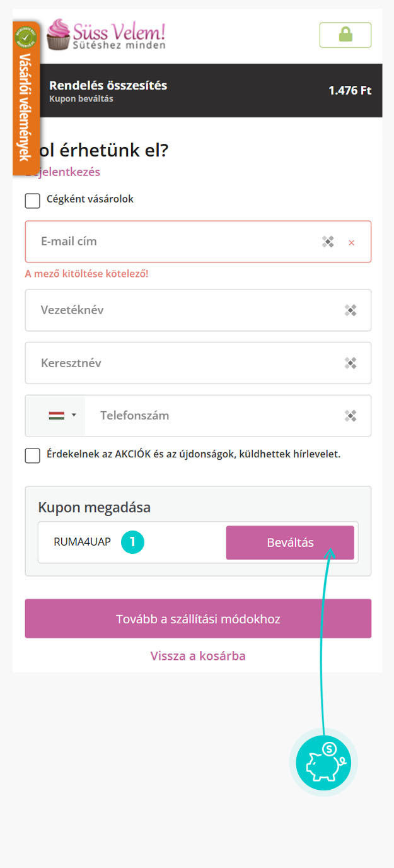The height and width of the screenshot is (868, 394).
Task: Click the Kupon beváltás subtitle
Action: 81,99
